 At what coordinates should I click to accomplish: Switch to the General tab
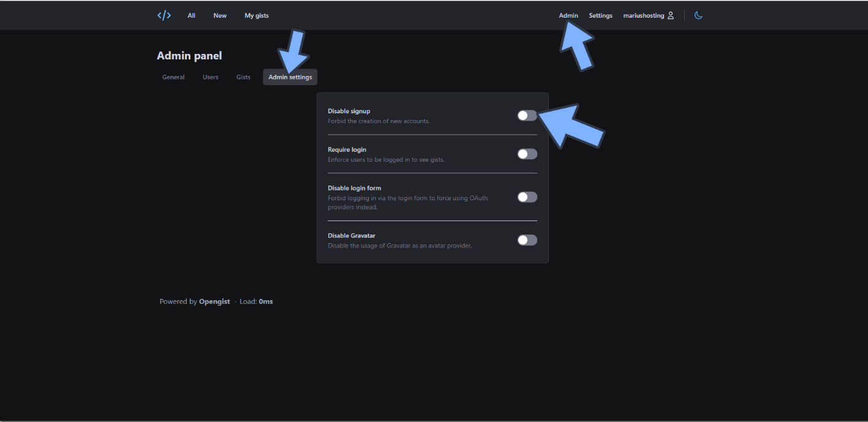[173, 77]
